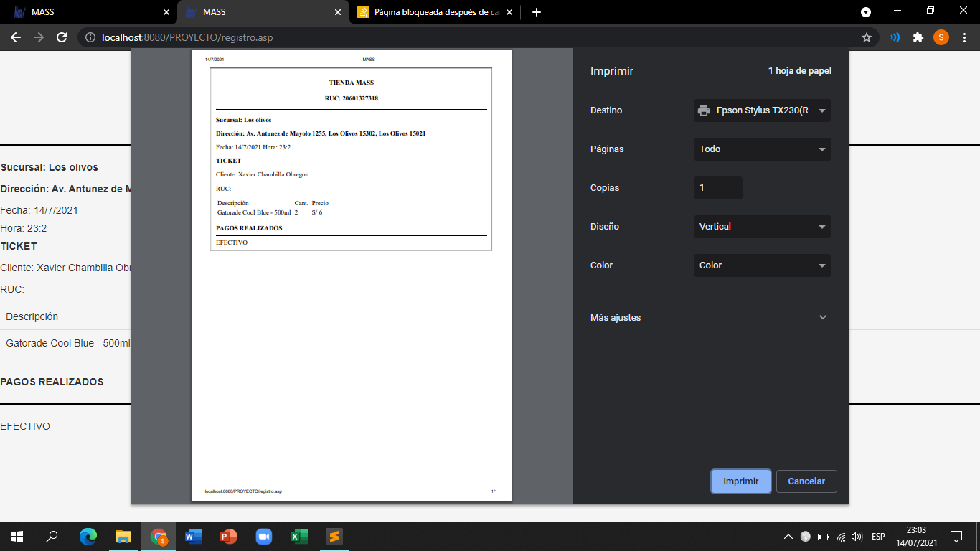Click the Imprimir button

click(x=741, y=481)
